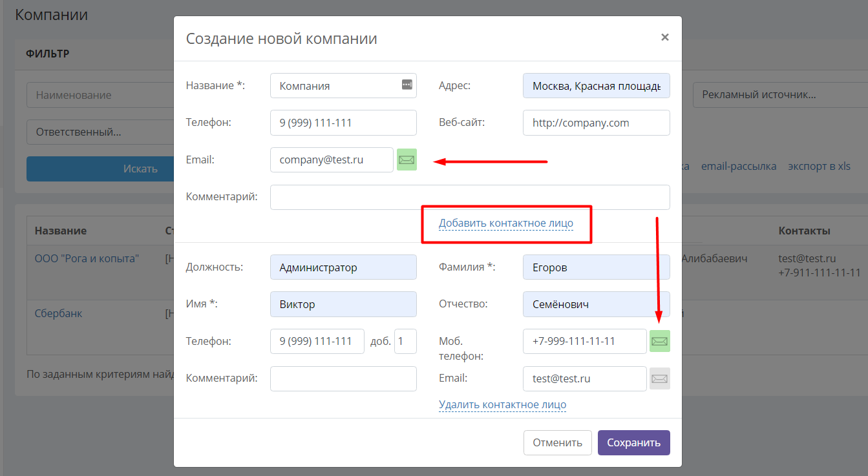Click the Искать button in the filter
Viewport: 868px width, 476px height.
100,169
